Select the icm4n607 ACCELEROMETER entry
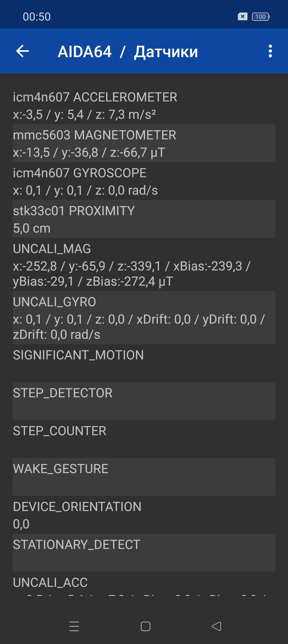288x644 pixels. (144, 105)
